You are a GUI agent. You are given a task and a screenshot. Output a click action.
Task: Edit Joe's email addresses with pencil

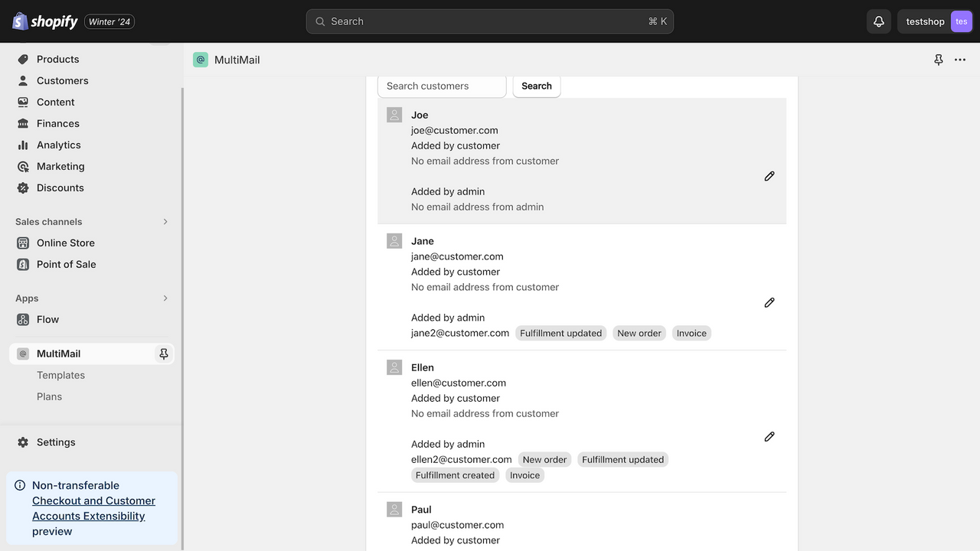769,176
